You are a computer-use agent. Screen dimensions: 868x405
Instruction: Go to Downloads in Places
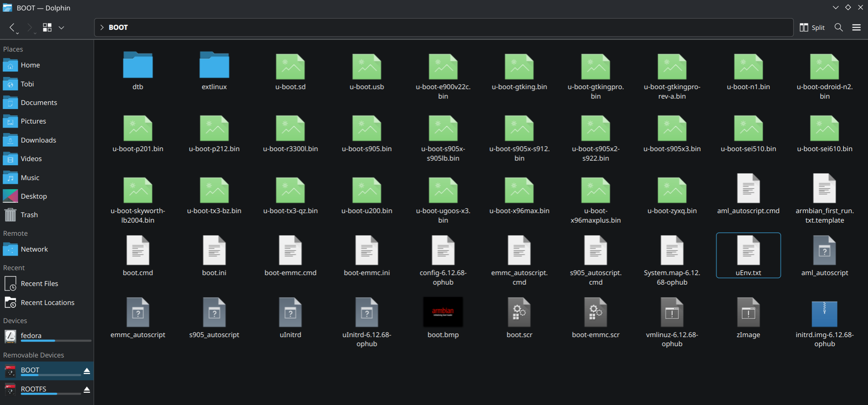[38, 140]
